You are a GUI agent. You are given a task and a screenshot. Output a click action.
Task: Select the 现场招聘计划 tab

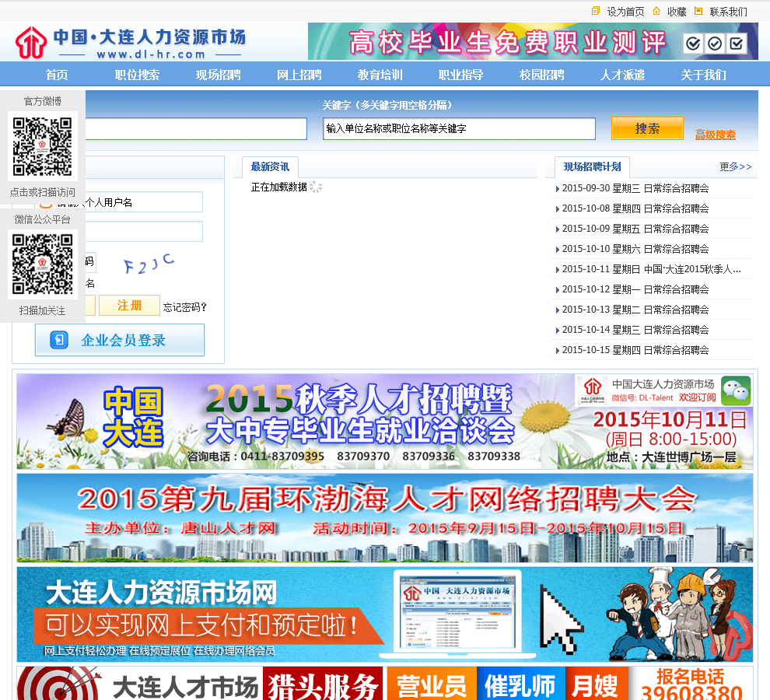[592, 167]
